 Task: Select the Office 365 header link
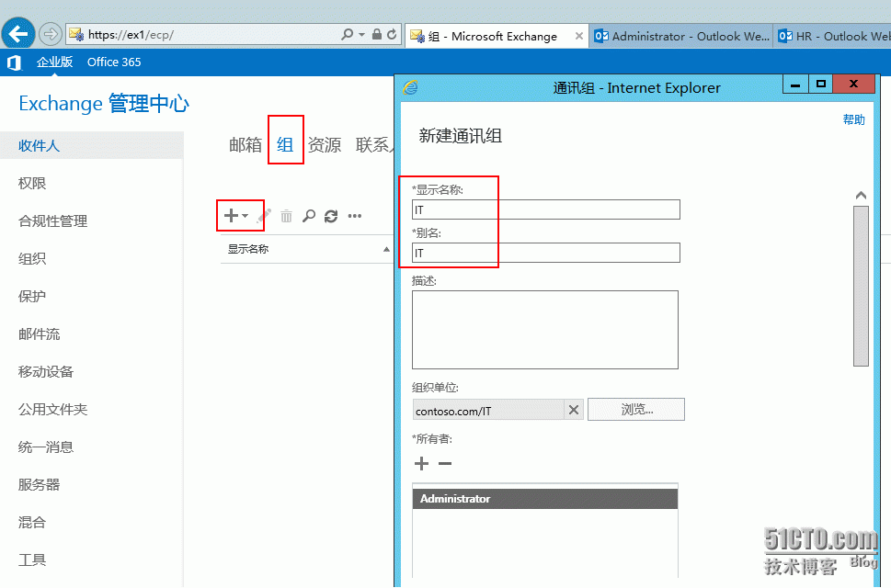tap(114, 62)
